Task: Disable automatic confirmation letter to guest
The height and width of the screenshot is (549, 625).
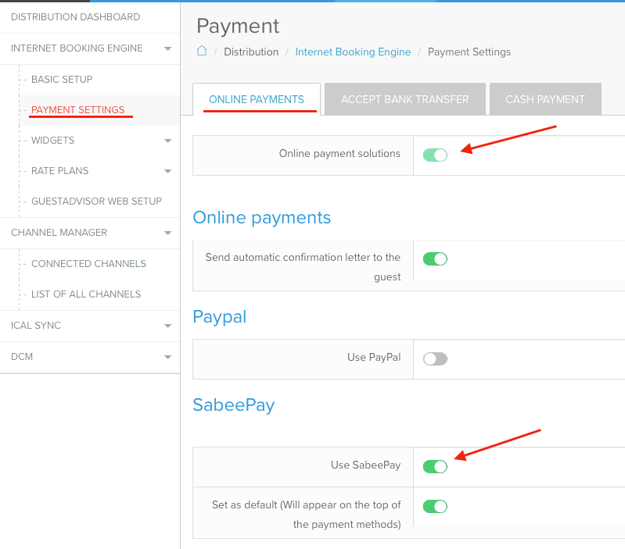Action: pos(435,259)
